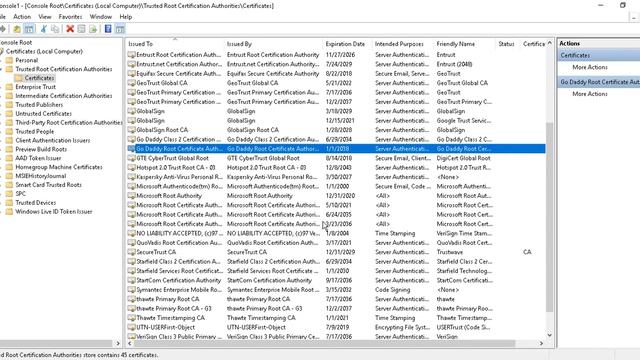
Task: Click the console tree horizontal scroll right arrow
Action: [x=118, y=344]
